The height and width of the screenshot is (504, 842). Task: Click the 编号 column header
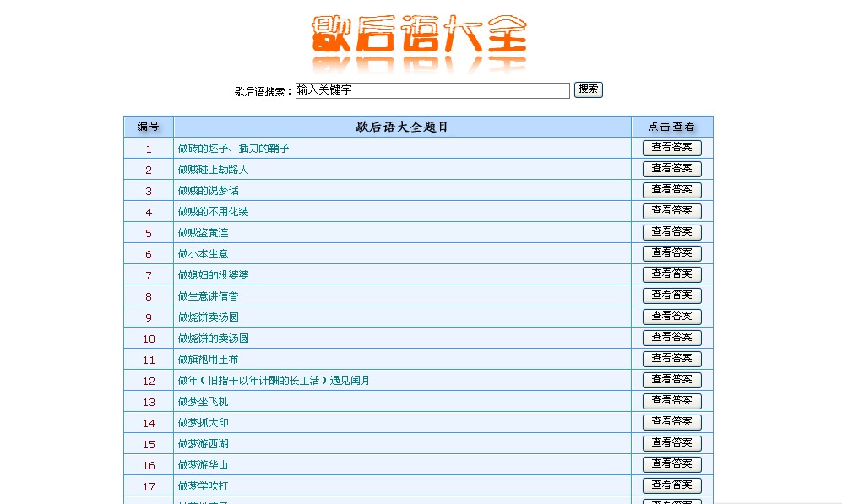[x=149, y=127]
